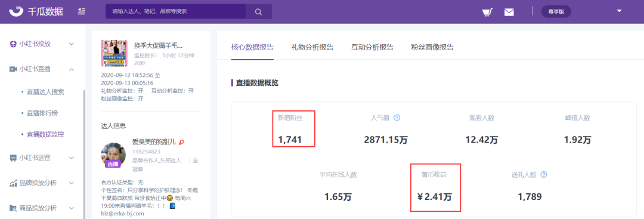Click the left sidebar scrollbar
The height and width of the screenshot is (219, 644).
point(84,154)
